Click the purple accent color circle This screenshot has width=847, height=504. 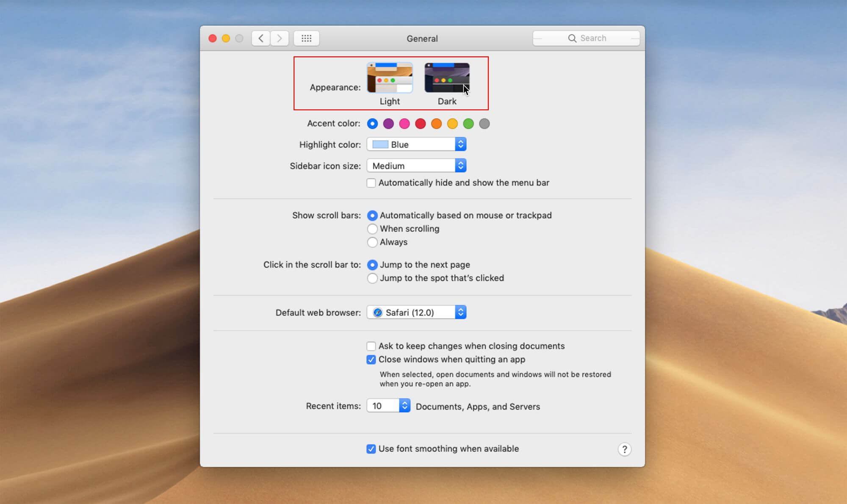point(389,124)
